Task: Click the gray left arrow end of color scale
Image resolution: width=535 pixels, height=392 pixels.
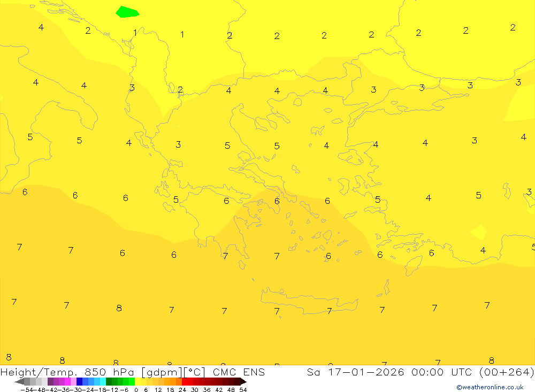Action: click(x=19, y=382)
